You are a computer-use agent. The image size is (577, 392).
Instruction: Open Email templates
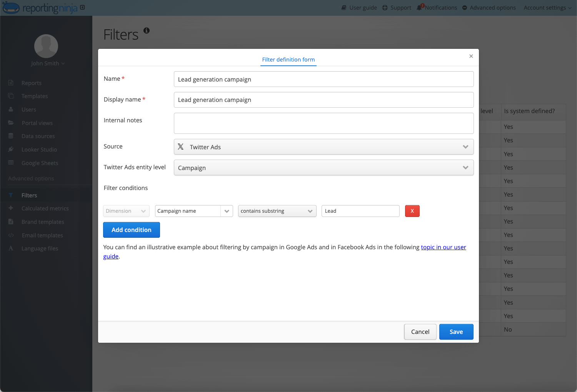tap(42, 235)
